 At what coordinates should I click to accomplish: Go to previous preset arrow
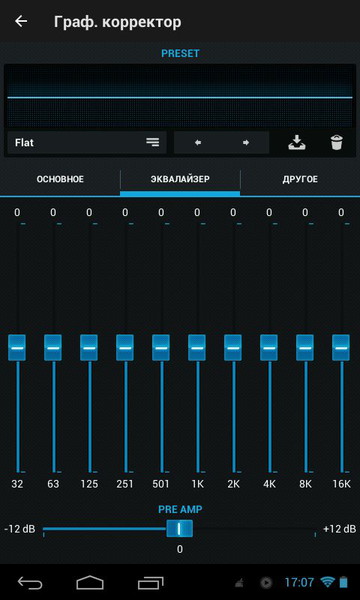tap(198, 143)
